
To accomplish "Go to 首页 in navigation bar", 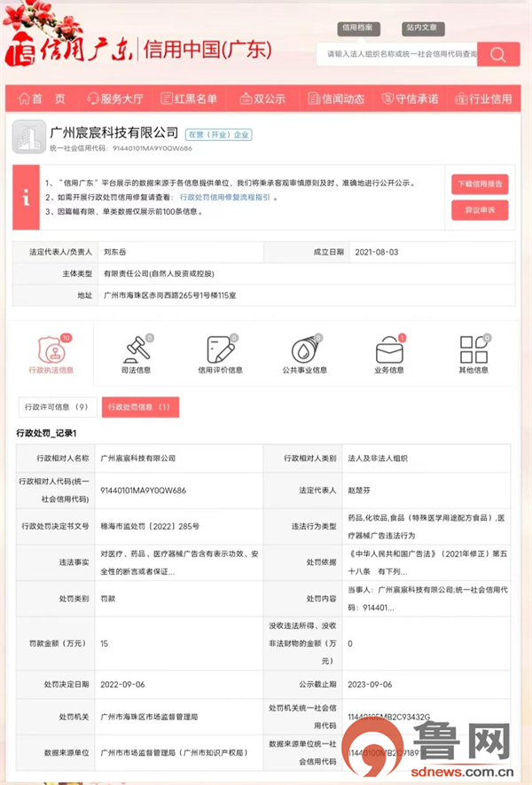I will [42, 98].
